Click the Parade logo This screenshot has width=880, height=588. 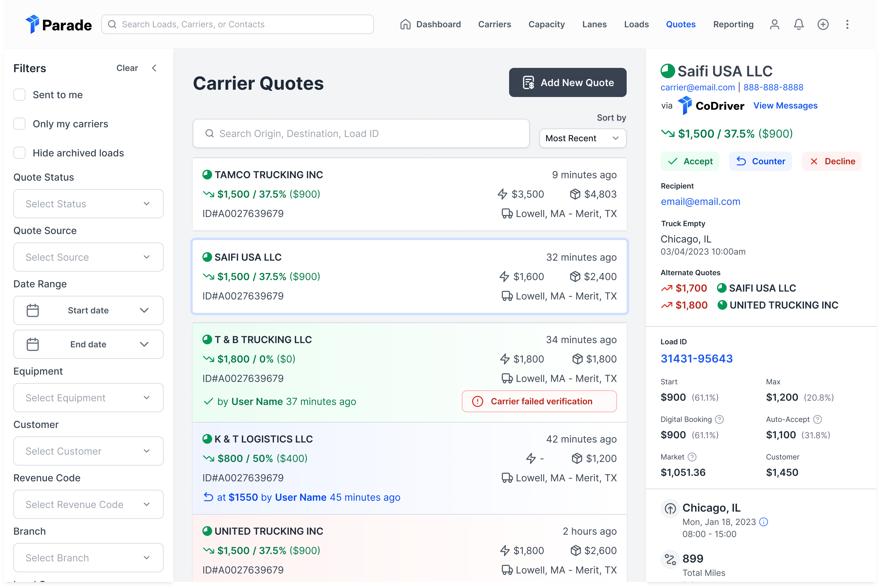[x=59, y=24]
